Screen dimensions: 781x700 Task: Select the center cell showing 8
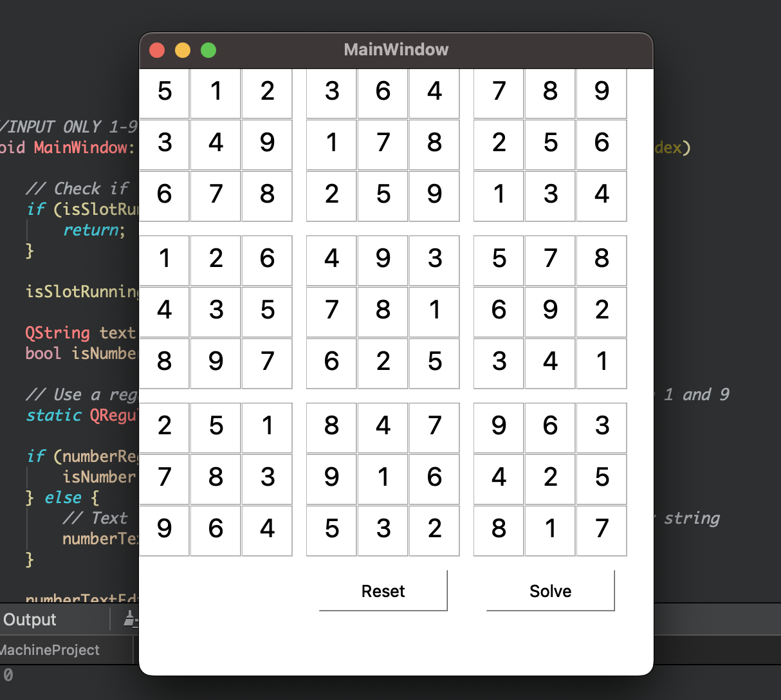click(383, 312)
